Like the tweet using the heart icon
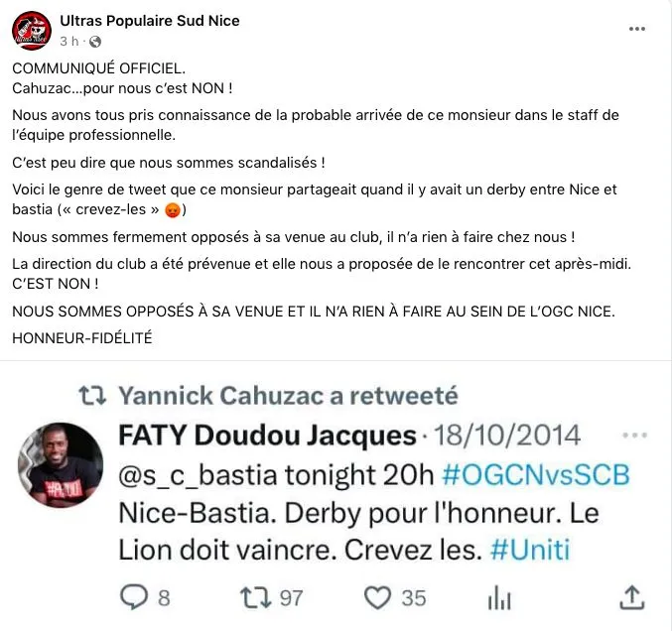The image size is (672, 631). pos(377,597)
